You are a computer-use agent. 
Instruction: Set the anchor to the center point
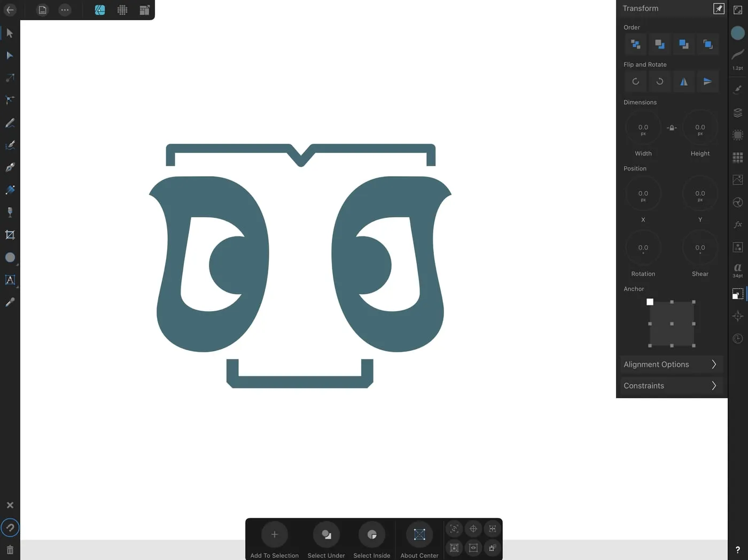(672, 324)
